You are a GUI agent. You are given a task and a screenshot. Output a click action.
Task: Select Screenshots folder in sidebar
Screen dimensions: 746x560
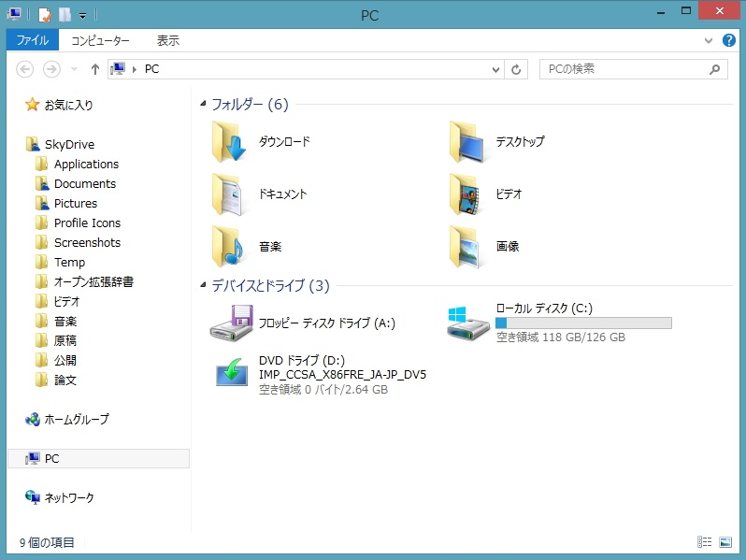click(87, 243)
